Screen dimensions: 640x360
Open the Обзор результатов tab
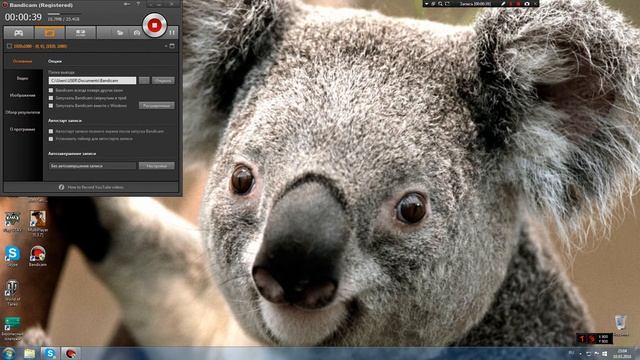(x=22, y=112)
